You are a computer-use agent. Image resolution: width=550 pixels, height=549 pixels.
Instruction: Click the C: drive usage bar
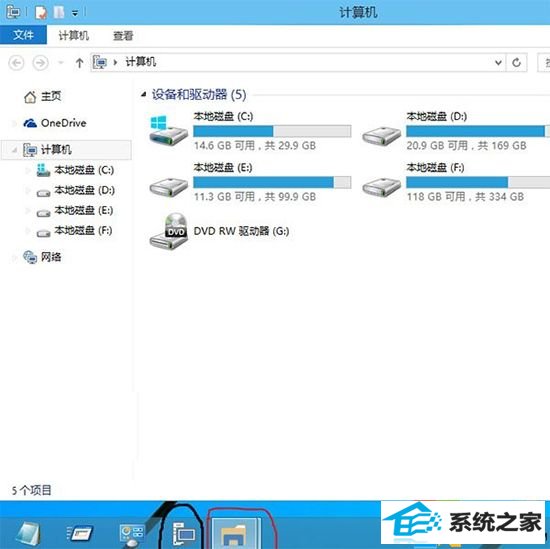[x=272, y=132]
